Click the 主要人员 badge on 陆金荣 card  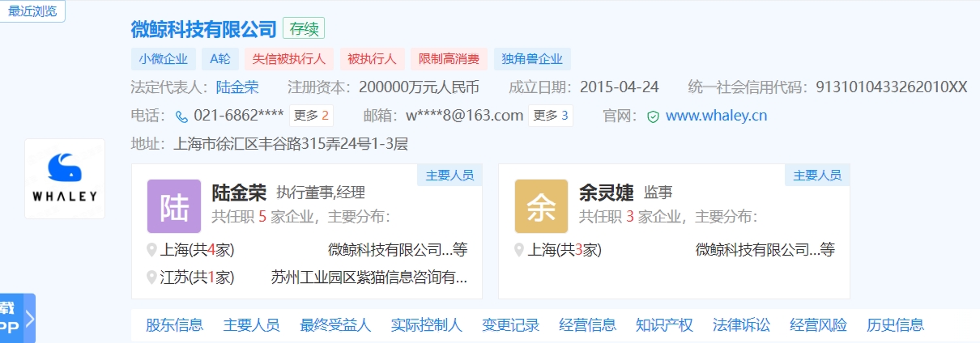[x=450, y=175]
